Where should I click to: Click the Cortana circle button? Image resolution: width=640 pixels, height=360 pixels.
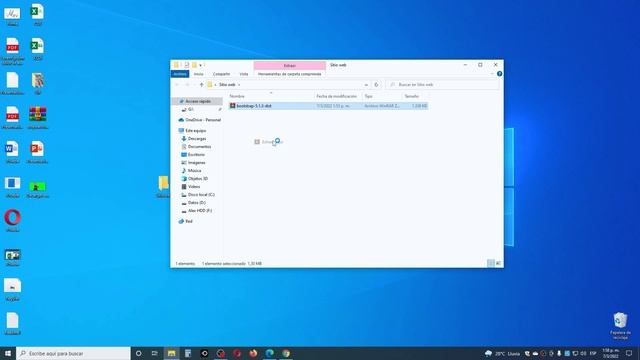138,353
